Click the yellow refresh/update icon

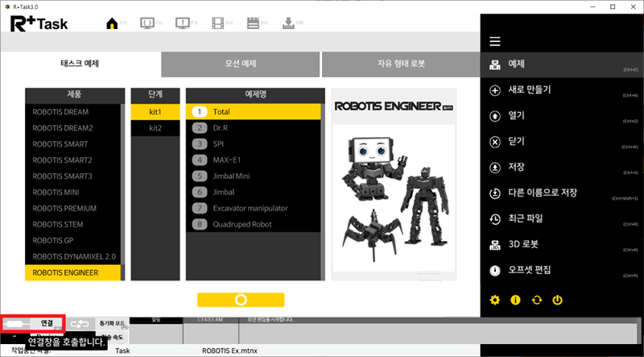click(536, 300)
